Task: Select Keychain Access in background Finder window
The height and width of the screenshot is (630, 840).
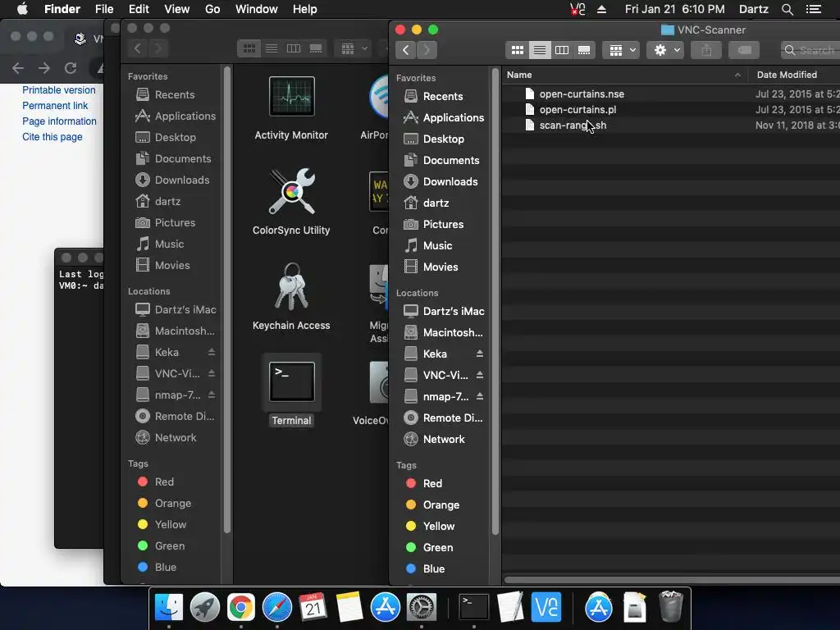Action: point(291,296)
